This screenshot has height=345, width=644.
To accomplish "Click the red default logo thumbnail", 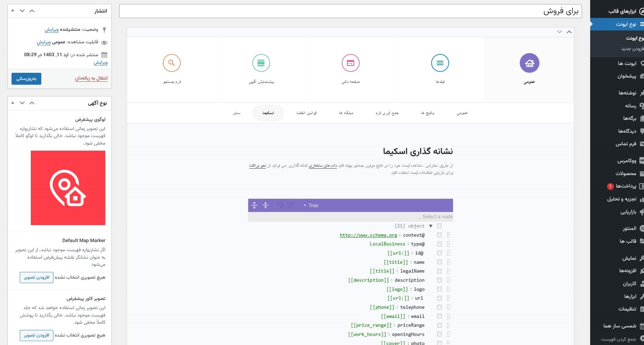I will tap(68, 188).
